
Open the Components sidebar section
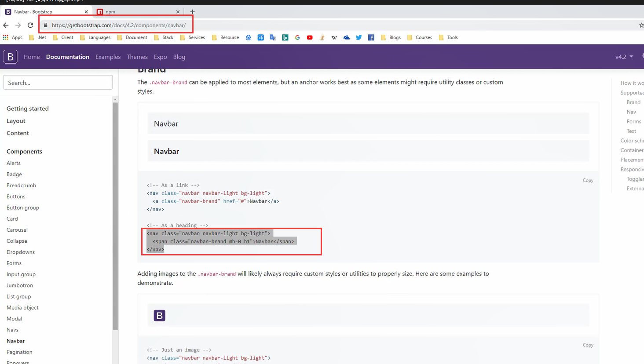tap(24, 151)
